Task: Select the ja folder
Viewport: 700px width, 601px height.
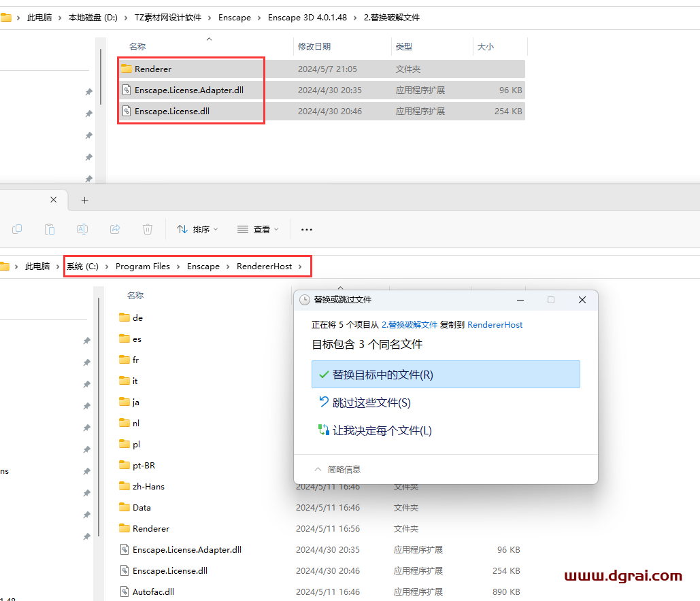Action: 129,402
